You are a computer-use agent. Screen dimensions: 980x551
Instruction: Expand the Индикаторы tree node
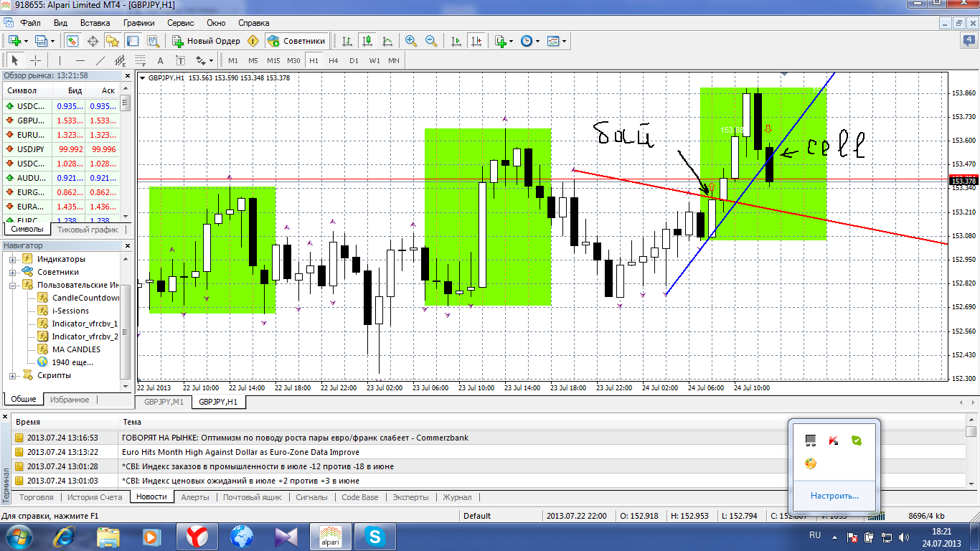click(x=13, y=259)
